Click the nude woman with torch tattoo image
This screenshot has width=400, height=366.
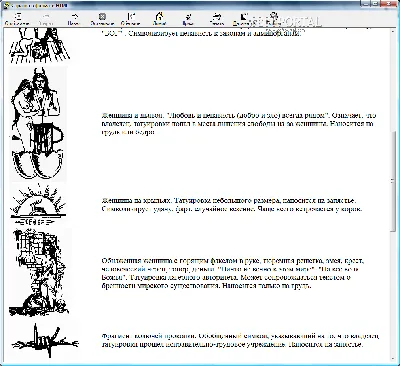[39, 272]
